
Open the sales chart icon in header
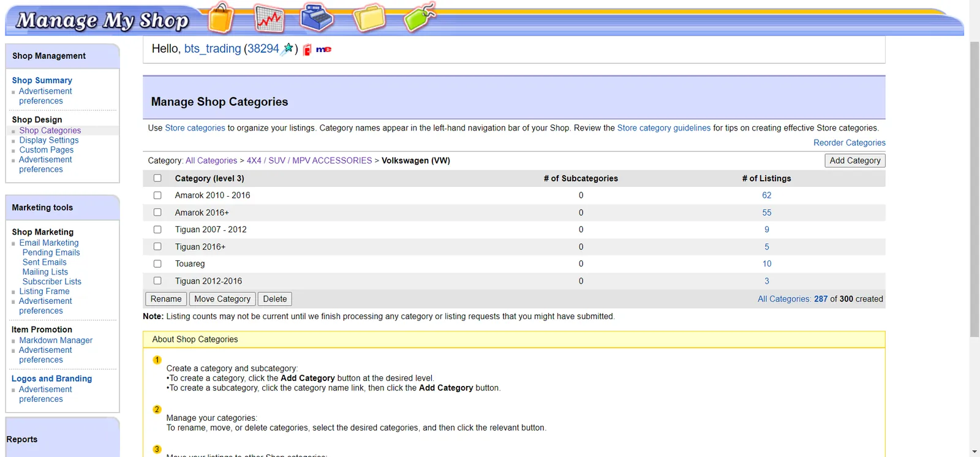pos(269,18)
